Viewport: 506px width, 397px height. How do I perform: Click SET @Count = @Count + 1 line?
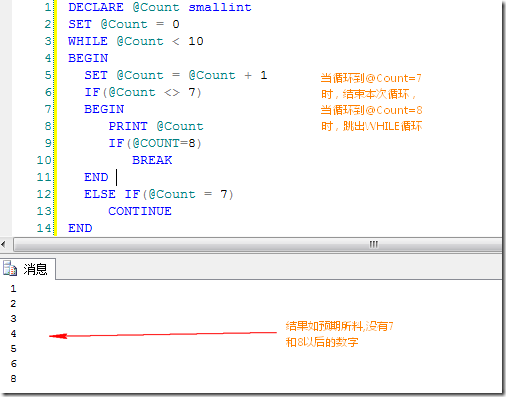point(176,75)
